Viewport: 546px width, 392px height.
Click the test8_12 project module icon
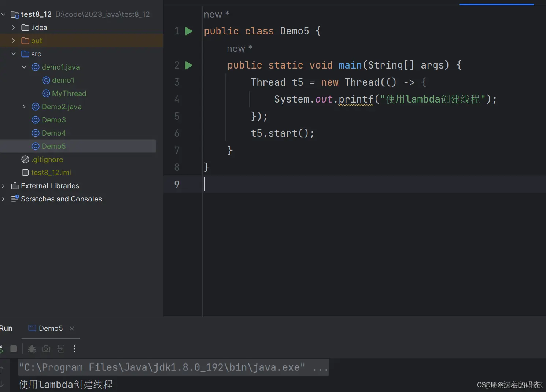click(15, 15)
